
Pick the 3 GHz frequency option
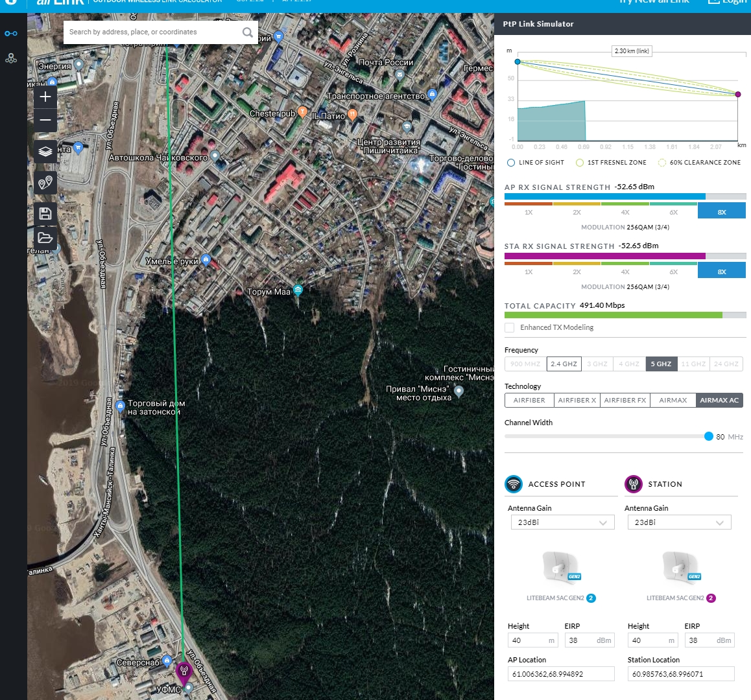pyautogui.click(x=597, y=364)
